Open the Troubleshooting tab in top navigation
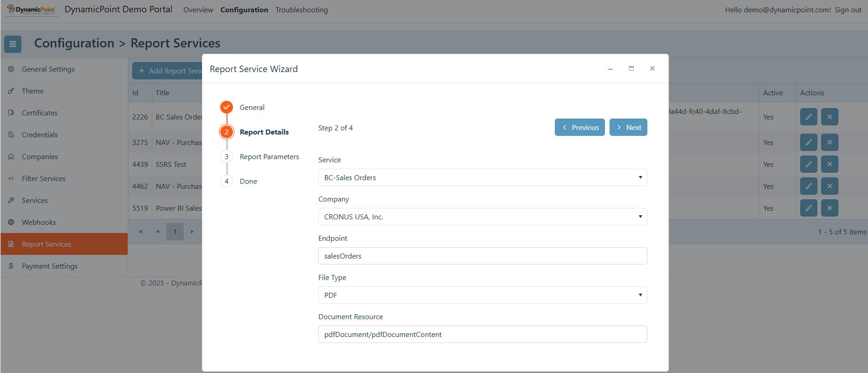 302,10
